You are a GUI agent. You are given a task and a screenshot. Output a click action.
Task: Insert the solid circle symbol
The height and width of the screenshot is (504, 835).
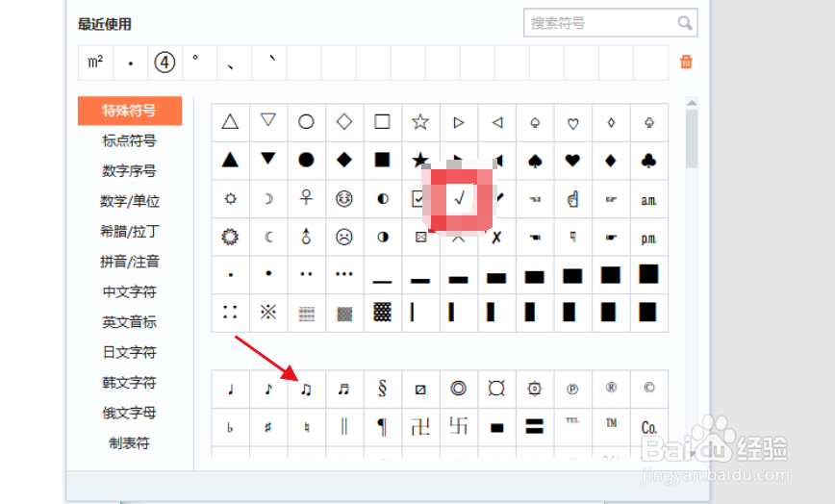(x=306, y=161)
